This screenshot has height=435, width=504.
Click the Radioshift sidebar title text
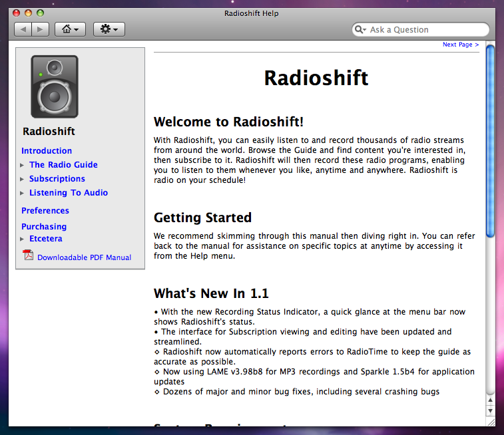[x=49, y=131]
